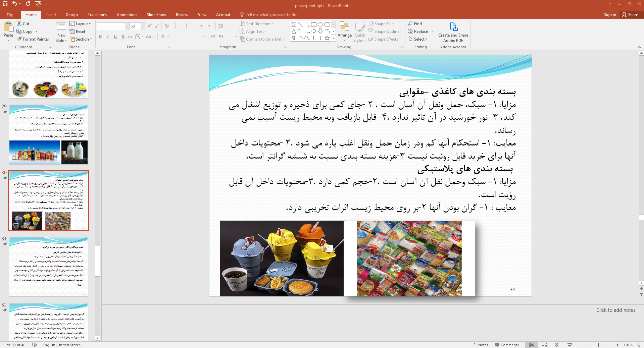Open font name dropdown arrow
644x348 pixels.
[127, 26]
